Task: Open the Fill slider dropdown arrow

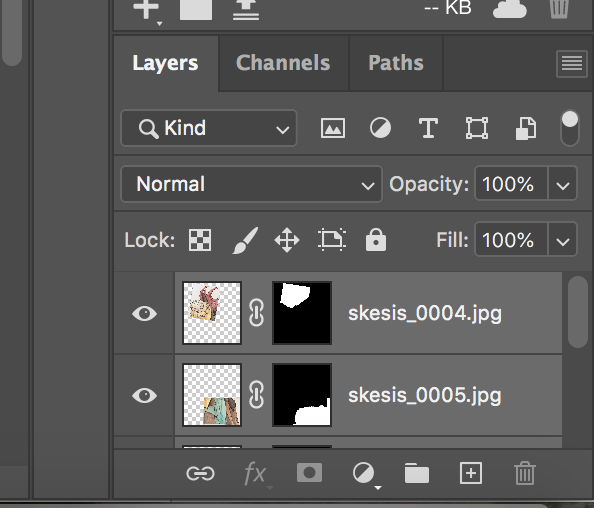Action: (x=563, y=240)
